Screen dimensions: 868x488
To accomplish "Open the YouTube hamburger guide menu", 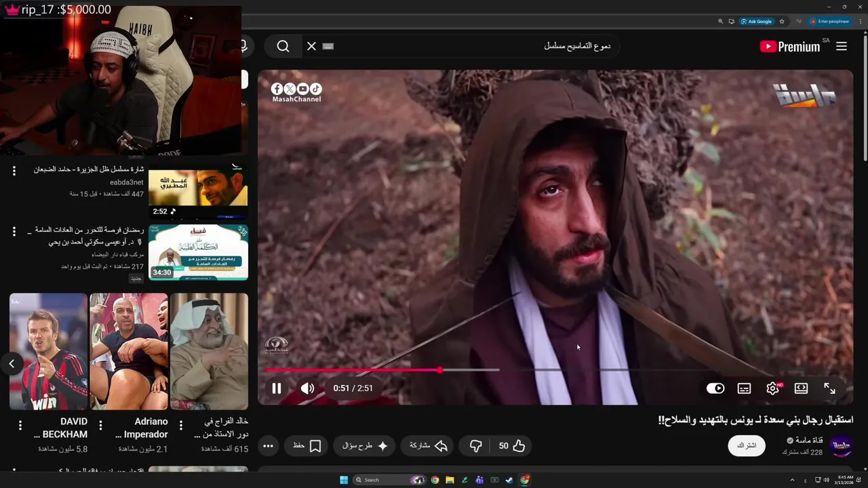I will click(842, 46).
